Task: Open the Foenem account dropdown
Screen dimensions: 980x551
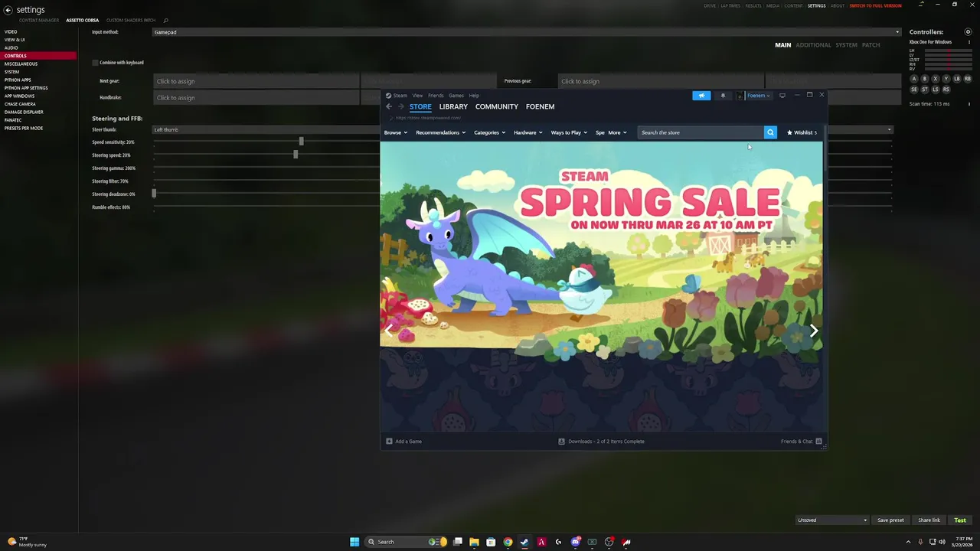Action: coord(759,96)
